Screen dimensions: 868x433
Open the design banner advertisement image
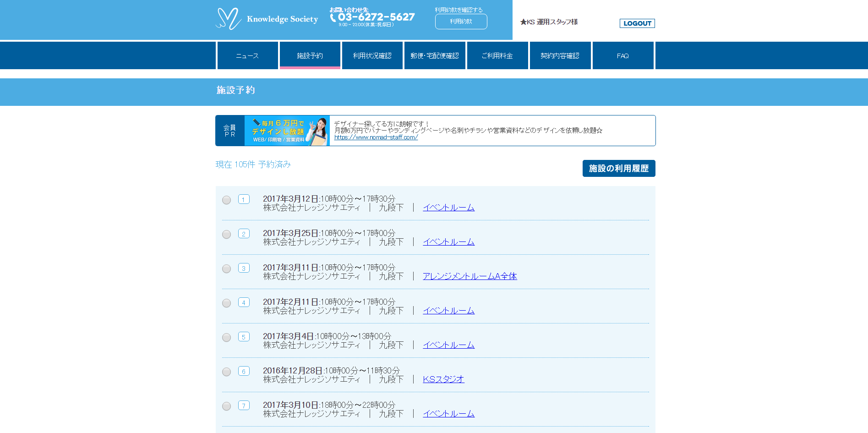(x=287, y=131)
